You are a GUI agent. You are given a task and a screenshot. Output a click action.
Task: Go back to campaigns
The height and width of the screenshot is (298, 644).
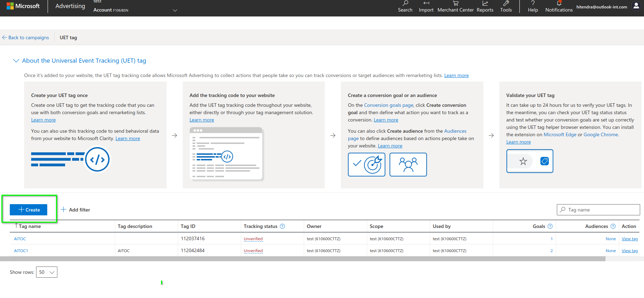point(26,37)
